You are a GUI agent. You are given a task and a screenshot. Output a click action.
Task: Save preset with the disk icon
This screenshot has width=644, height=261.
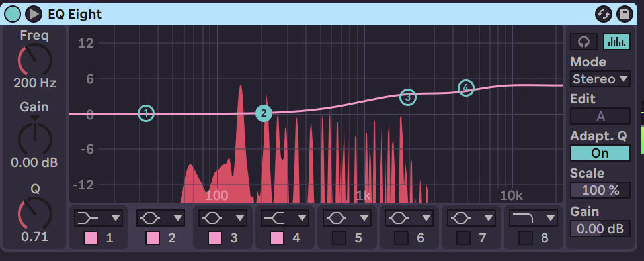click(x=625, y=14)
